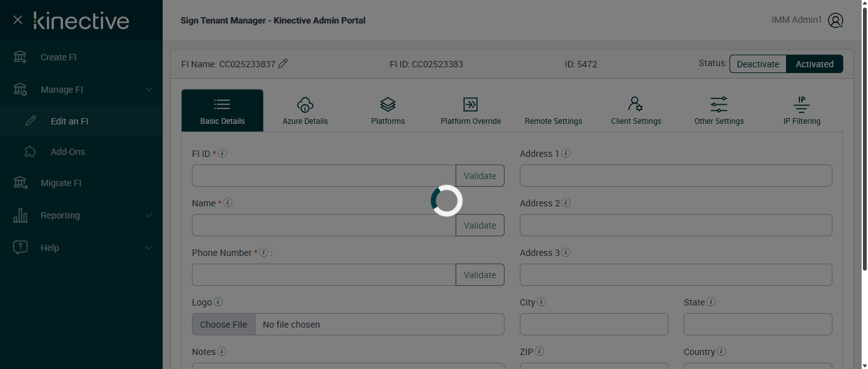Expand the Reporting menu chevron
This screenshot has height=369, width=868.
tap(149, 215)
